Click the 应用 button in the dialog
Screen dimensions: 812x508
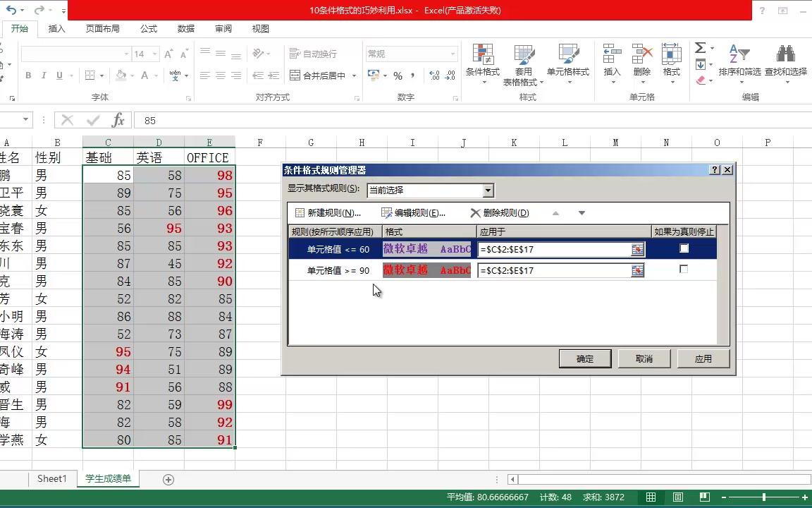(x=703, y=358)
